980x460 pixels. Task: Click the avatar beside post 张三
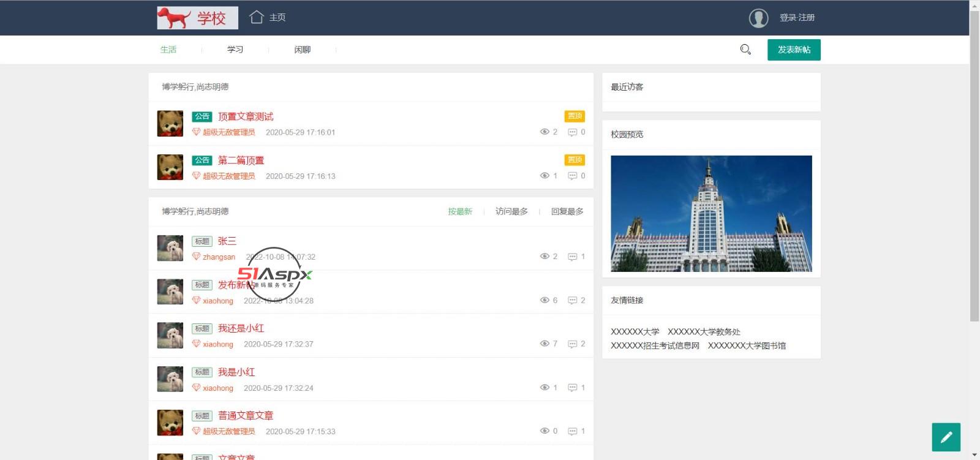(170, 248)
